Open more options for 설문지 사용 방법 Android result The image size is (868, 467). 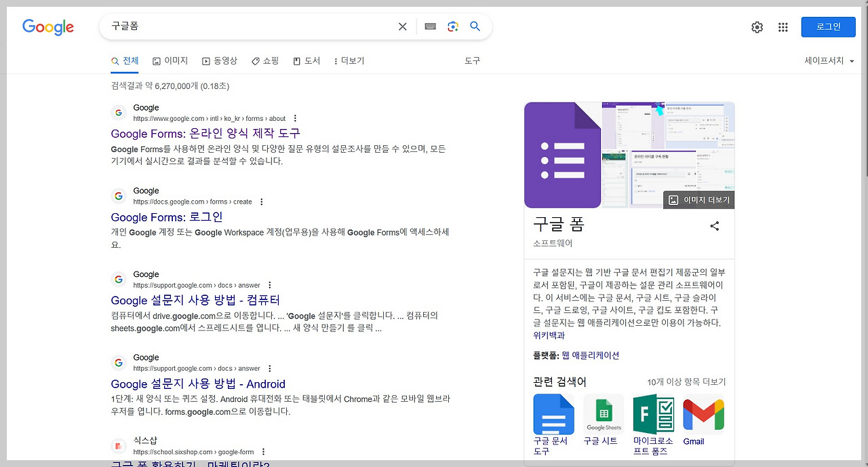tap(270, 369)
